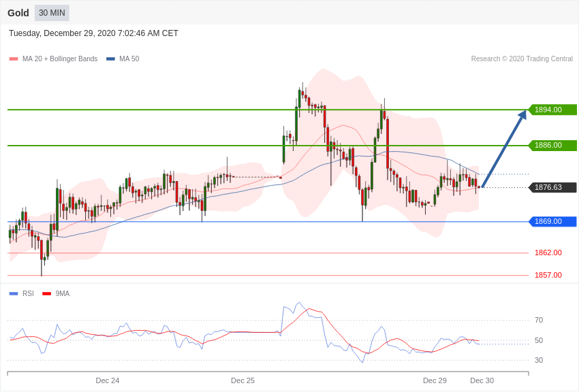Click the red 9MA legend swatch
The width and height of the screenshot is (579, 392).
coord(46,293)
